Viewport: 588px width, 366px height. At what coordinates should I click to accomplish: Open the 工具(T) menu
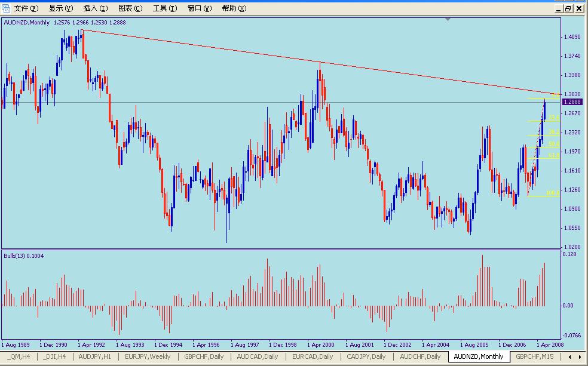[164, 8]
